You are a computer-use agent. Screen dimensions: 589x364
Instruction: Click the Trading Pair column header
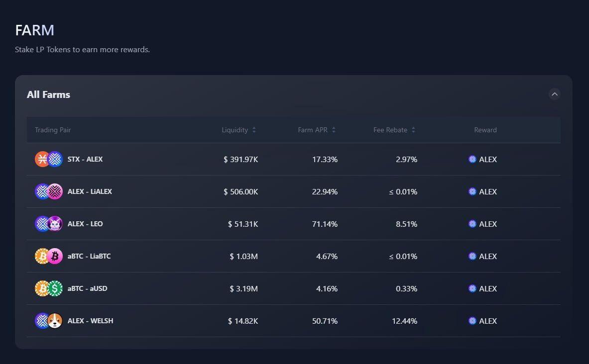(x=53, y=130)
